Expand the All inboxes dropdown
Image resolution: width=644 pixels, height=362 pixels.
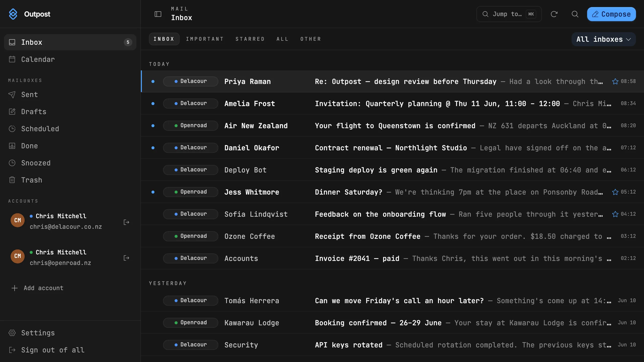[603, 39]
